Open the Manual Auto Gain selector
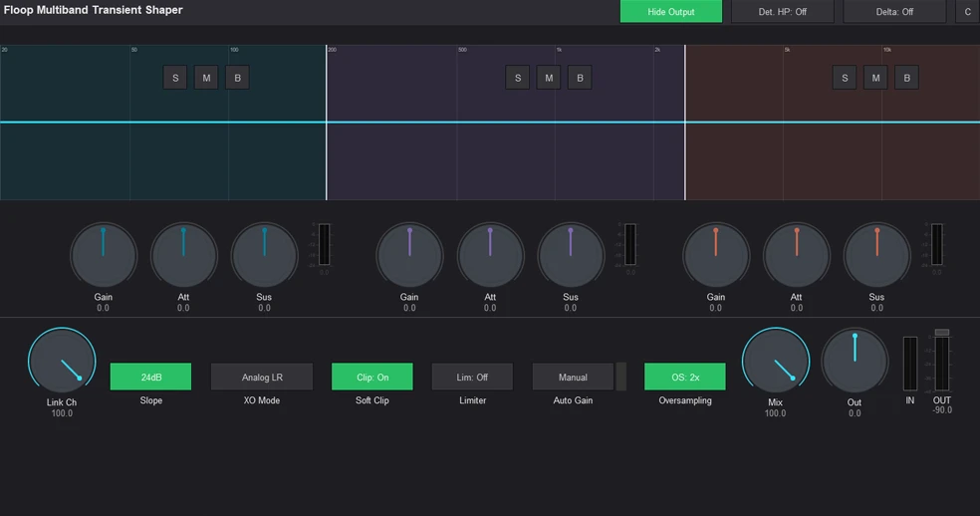980x516 pixels. click(573, 377)
